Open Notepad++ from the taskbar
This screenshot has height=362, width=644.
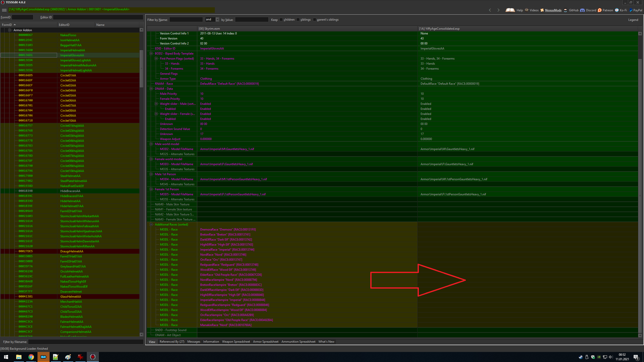[x=56, y=357]
